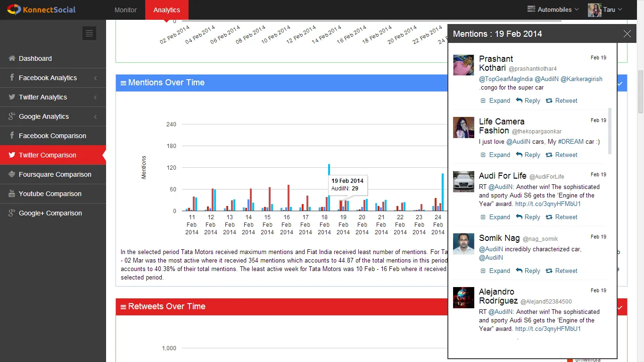
Task: Click the Retweet icon on Somik Nag's tweet
Action: [x=549, y=271]
